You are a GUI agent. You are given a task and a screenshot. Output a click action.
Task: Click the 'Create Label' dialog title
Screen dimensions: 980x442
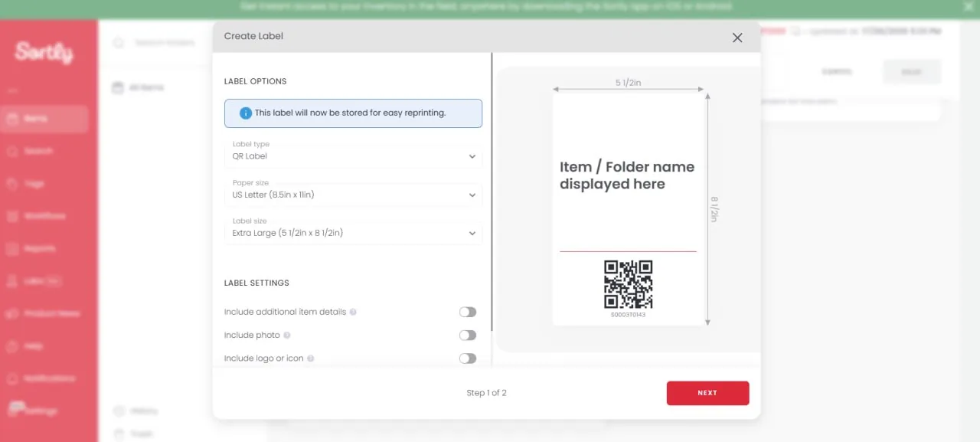(253, 36)
